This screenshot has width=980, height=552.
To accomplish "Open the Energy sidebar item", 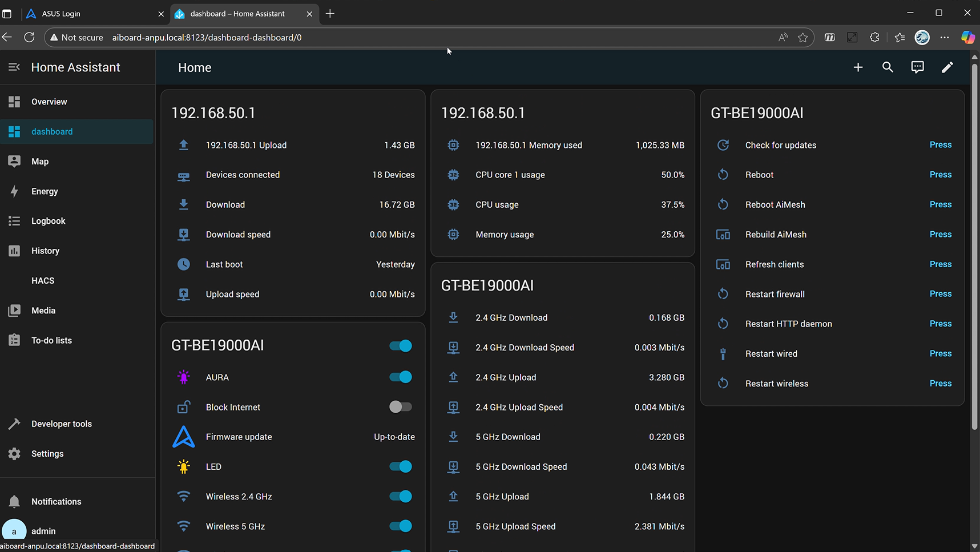I will [x=45, y=191].
